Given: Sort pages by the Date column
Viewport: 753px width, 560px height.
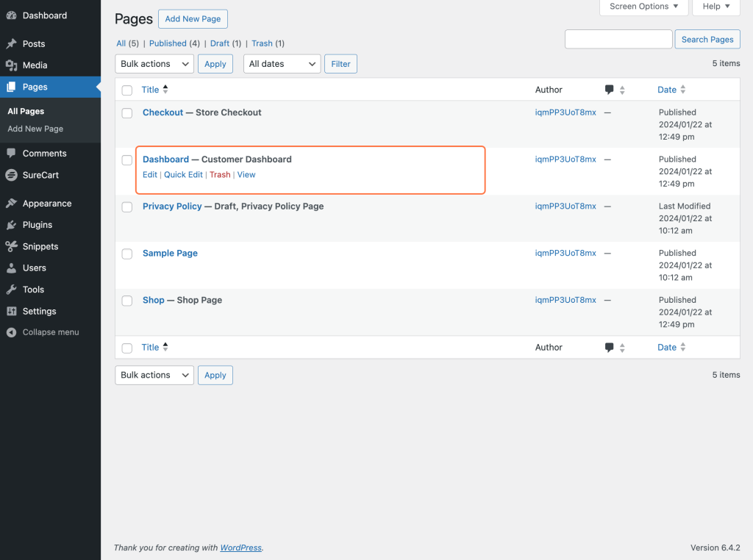Looking at the screenshot, I should (665, 89).
